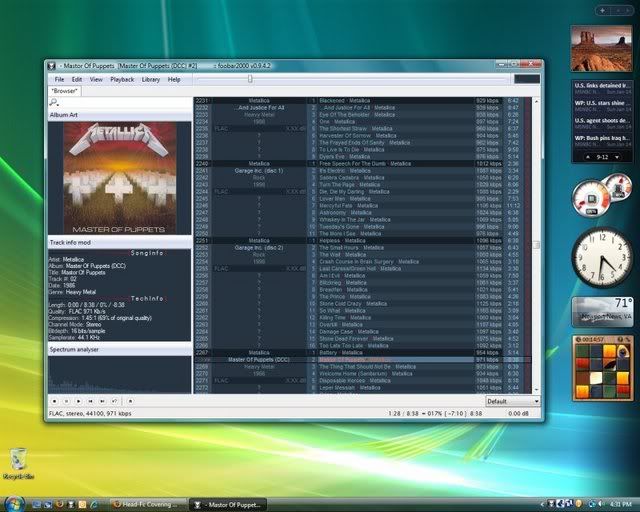This screenshot has height=512, width=640.
Task: Select track Free Speech For The Dumb
Action: pos(365,164)
